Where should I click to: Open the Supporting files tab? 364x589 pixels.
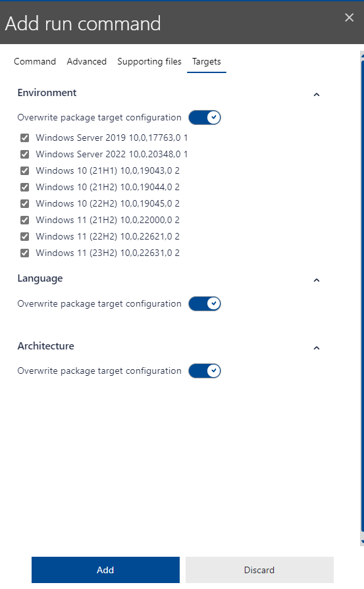[x=149, y=61]
